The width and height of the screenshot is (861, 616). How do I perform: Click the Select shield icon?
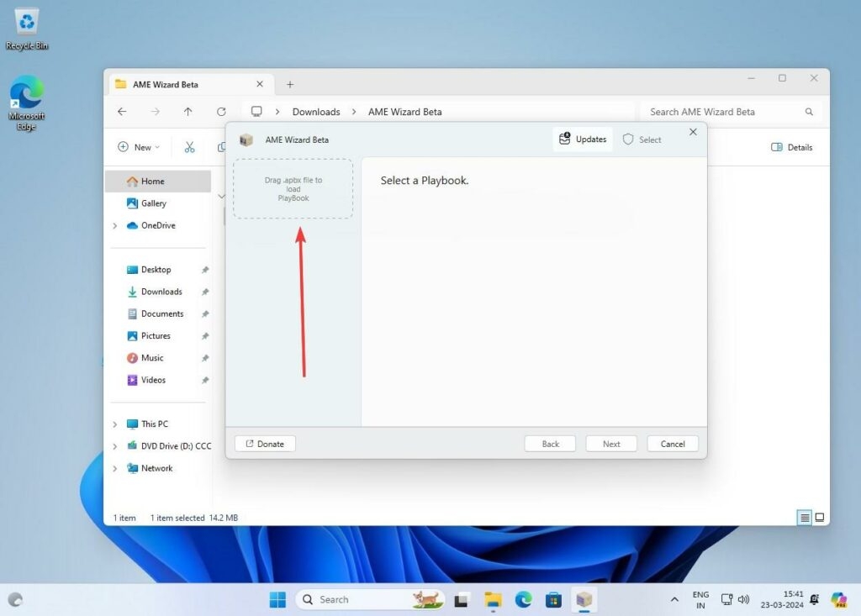click(628, 140)
